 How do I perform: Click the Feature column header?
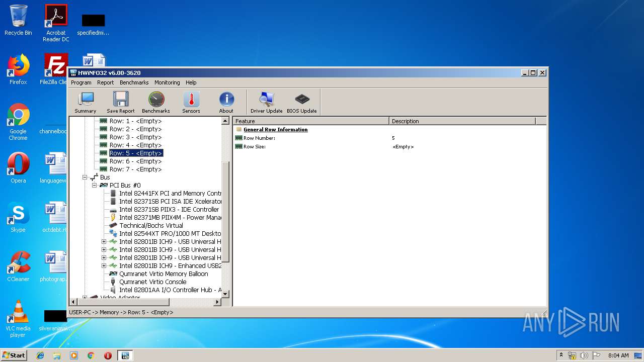pyautogui.click(x=311, y=121)
